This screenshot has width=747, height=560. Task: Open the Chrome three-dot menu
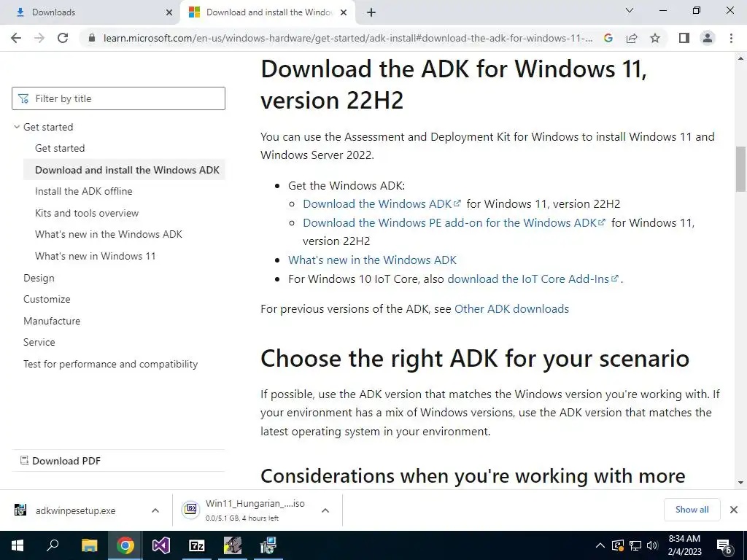coord(731,38)
